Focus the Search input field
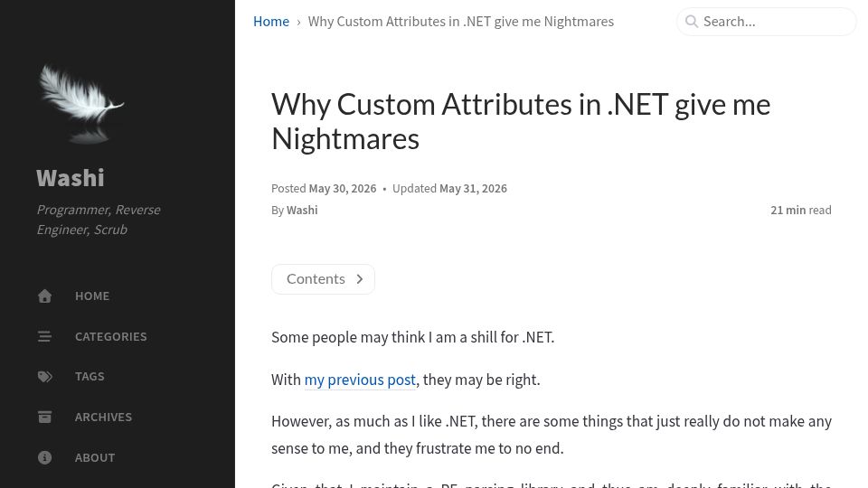 [x=767, y=22]
